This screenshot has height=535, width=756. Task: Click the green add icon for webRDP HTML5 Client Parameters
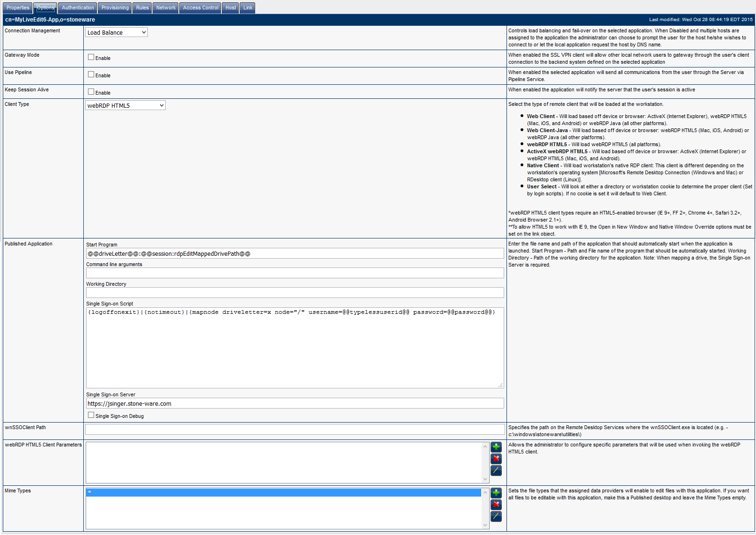496,447
